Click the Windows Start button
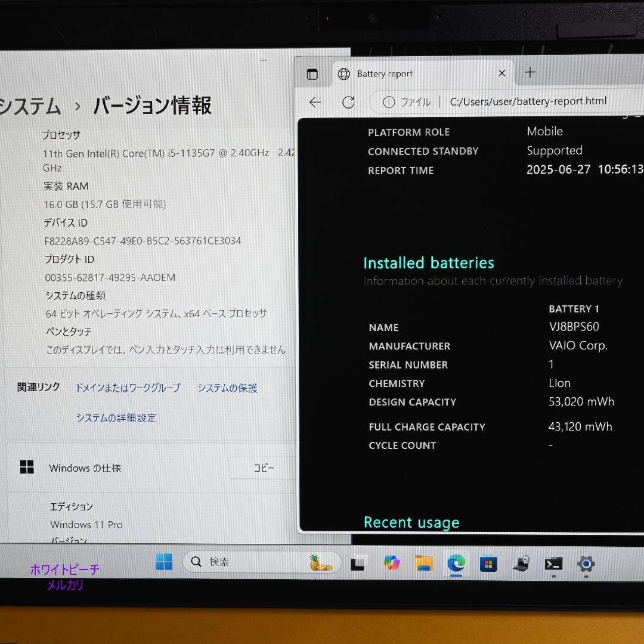Screen dimensions: 644x644 [164, 562]
